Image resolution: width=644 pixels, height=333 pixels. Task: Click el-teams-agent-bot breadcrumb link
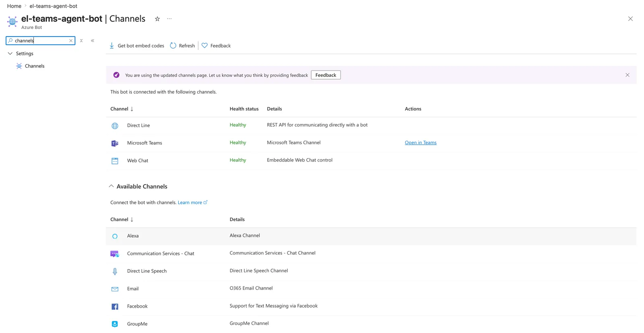(53, 6)
